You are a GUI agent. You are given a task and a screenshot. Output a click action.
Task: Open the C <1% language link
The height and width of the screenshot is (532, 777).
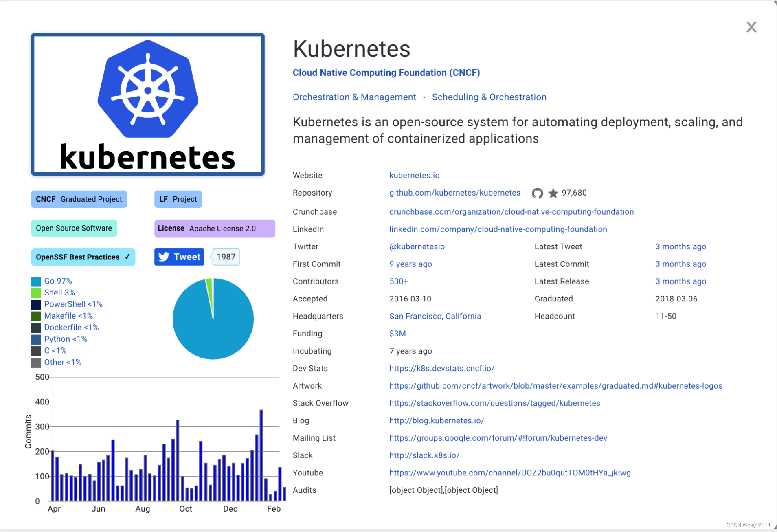(55, 350)
